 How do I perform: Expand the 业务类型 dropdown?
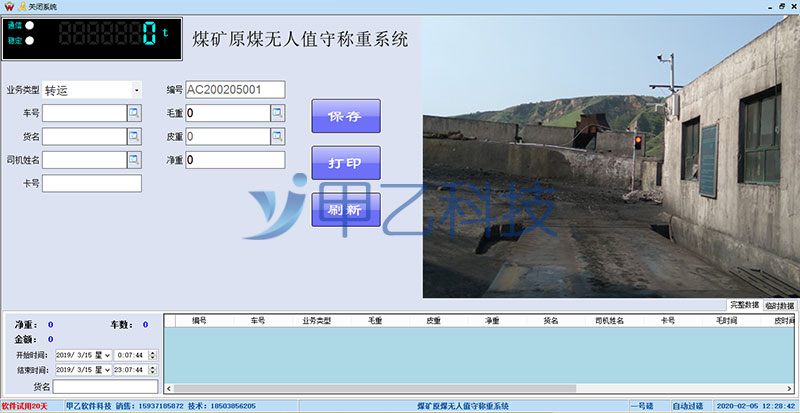point(136,90)
